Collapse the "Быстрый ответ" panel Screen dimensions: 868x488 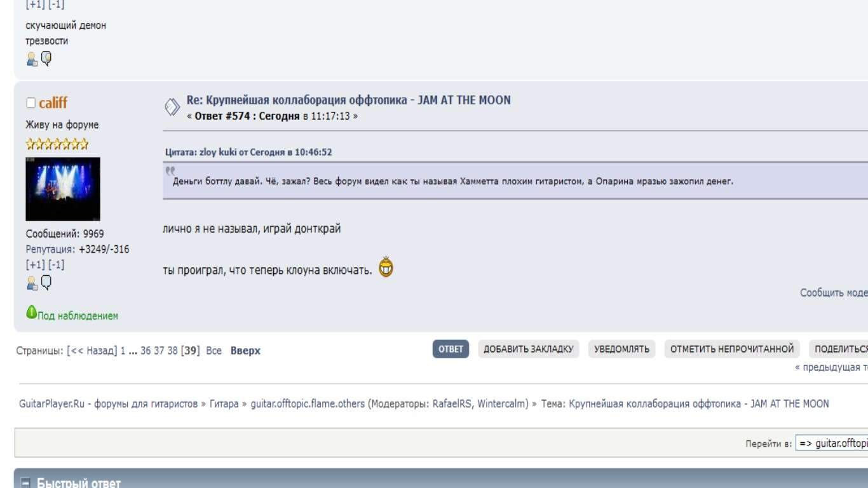(25, 484)
